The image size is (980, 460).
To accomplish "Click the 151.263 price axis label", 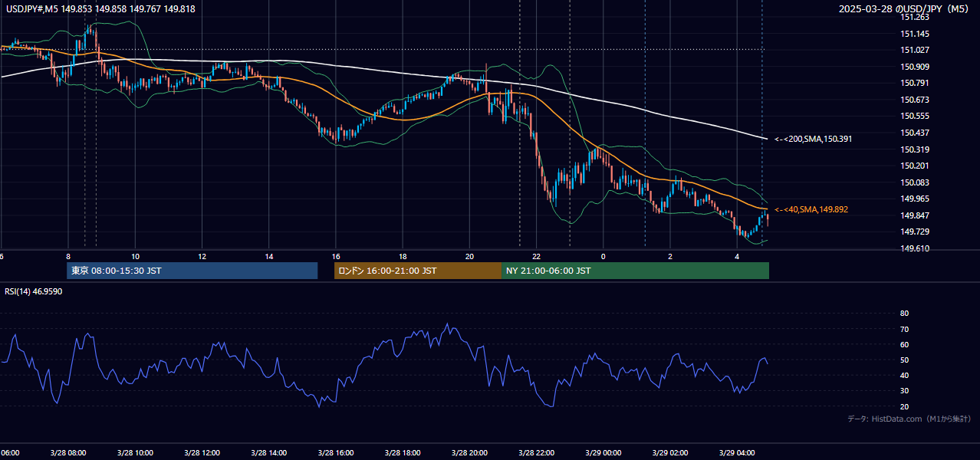I will click(x=915, y=17).
